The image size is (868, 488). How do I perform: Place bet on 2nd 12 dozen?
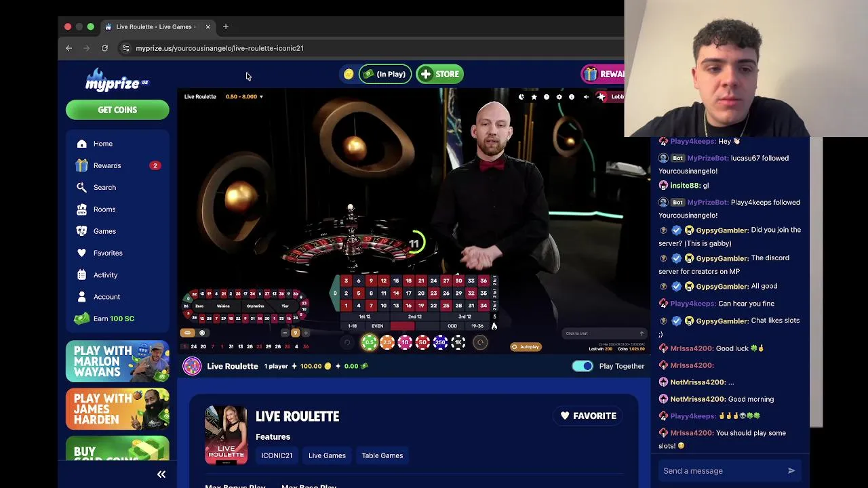coord(415,317)
